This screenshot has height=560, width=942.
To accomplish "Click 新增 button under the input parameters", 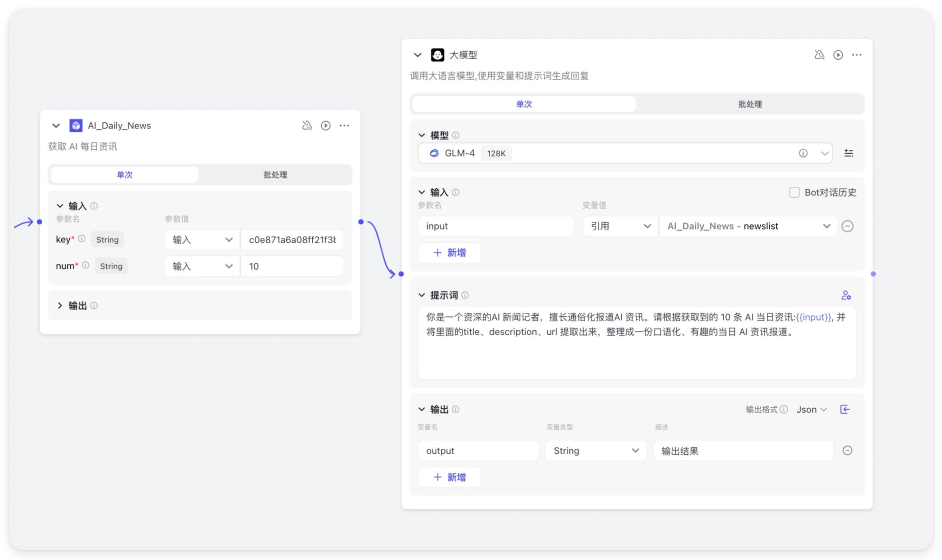I will tap(449, 253).
